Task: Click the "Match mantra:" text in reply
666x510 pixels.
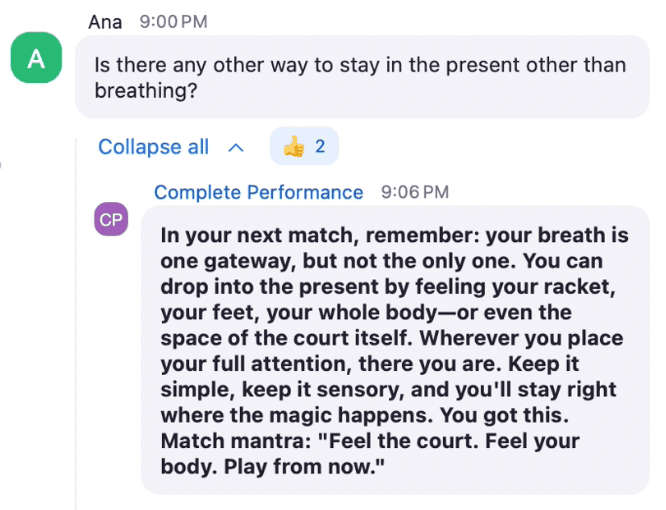Action: click(236, 441)
